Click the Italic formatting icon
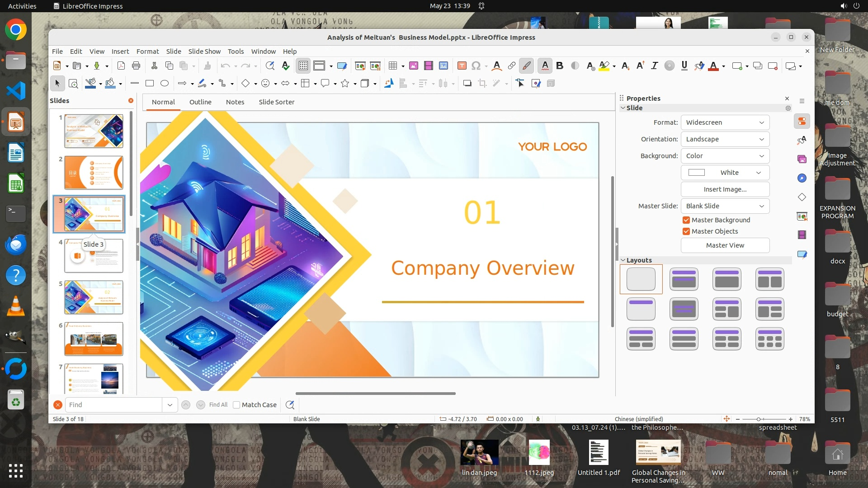This screenshot has width=868, height=488. (654, 66)
